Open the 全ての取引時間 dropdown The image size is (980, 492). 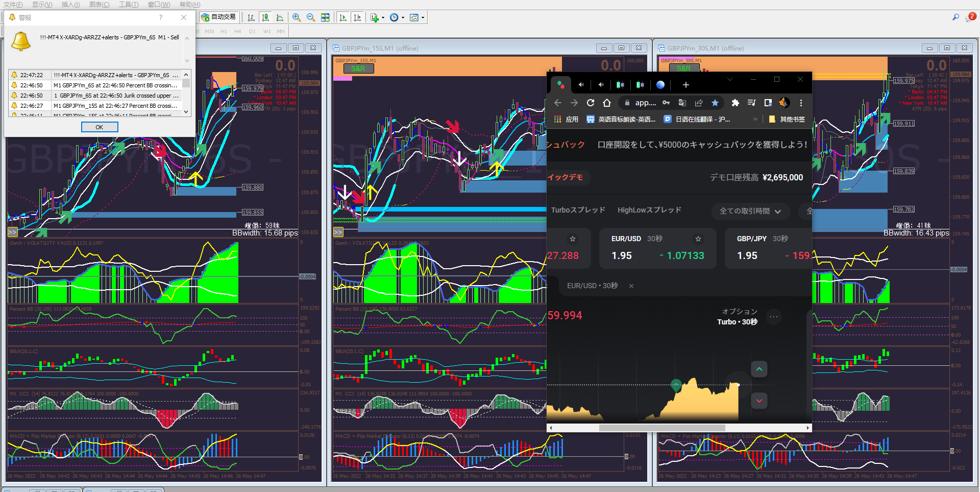[x=750, y=211]
